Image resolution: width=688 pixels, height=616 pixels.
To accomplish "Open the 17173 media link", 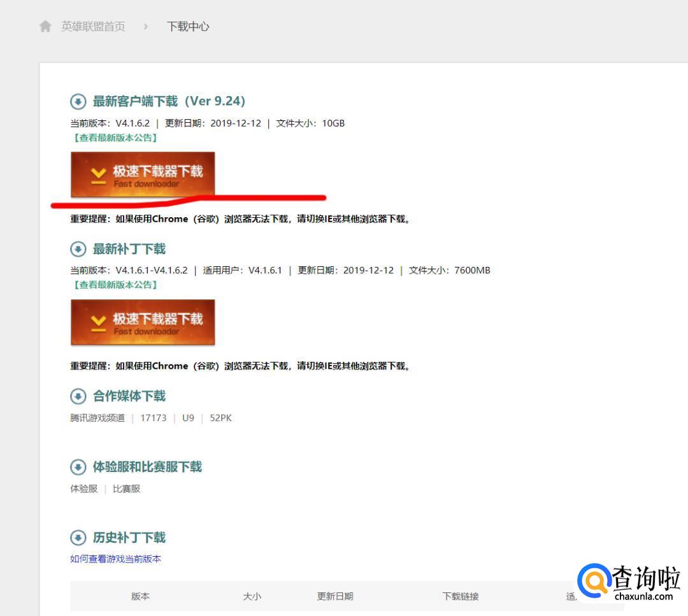I will point(154,418).
